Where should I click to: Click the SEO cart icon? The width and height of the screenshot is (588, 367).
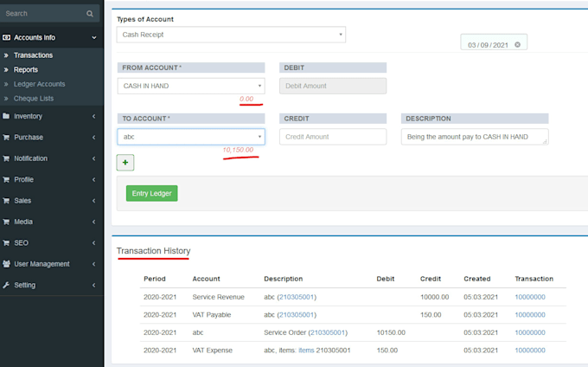(x=6, y=242)
